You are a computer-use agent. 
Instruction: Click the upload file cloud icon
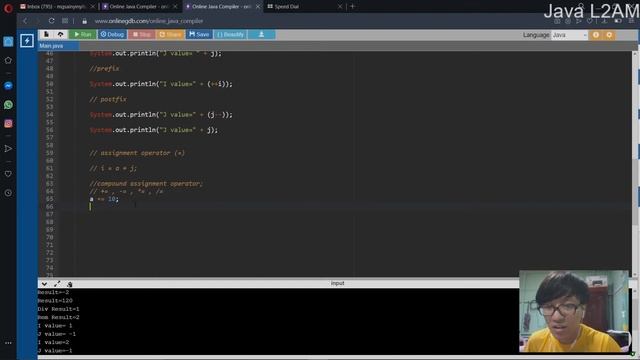[60, 34]
